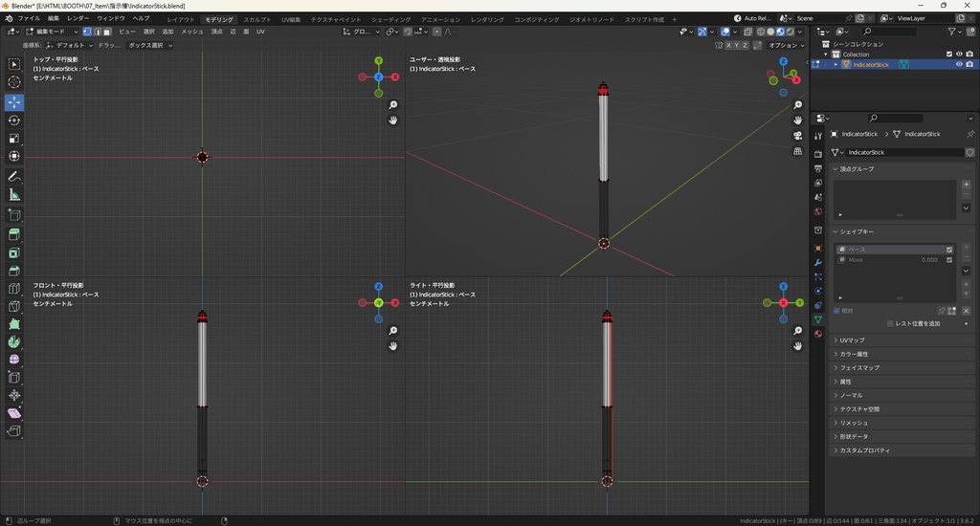Image resolution: width=980 pixels, height=526 pixels.
Task: Toggle the Collection exclude checkbox in outliner
Action: (949, 55)
